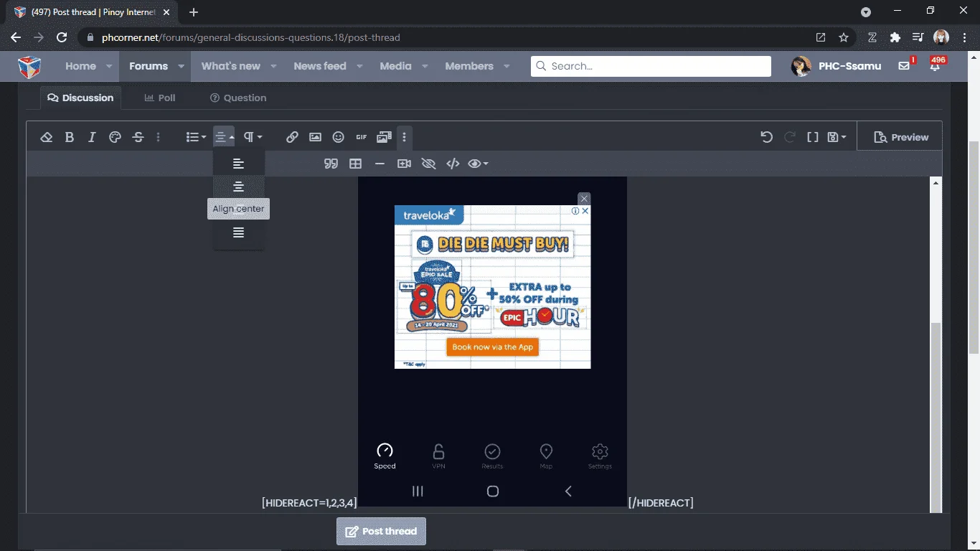The width and height of the screenshot is (980, 551).
Task: Insert an image
Action: (x=315, y=137)
